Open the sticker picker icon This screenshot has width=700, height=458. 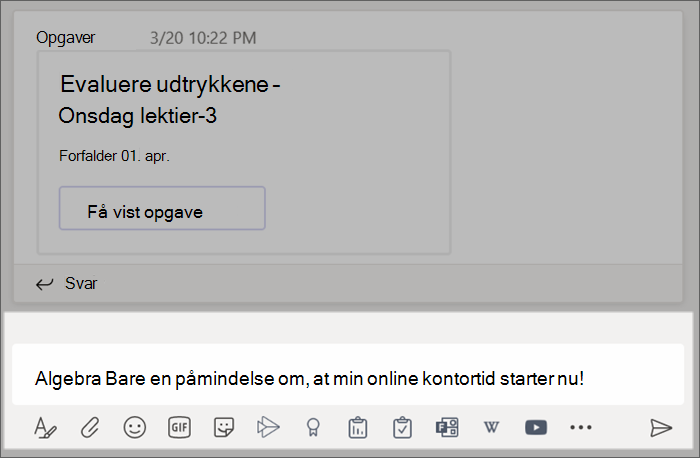[224, 428]
